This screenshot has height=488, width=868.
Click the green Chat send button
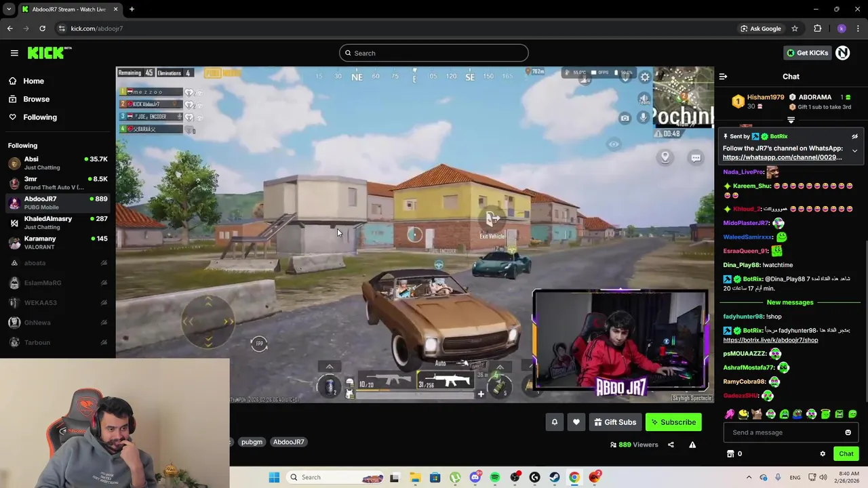point(846,454)
